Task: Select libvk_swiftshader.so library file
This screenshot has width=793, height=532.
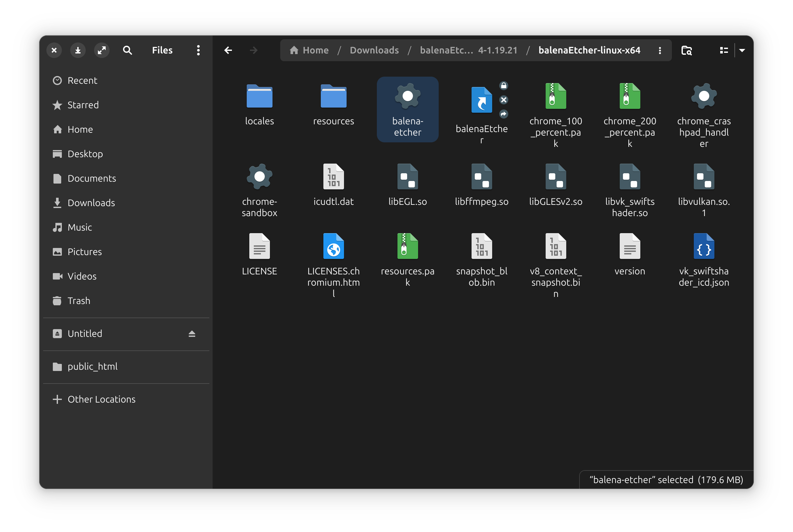Action: coord(629,177)
